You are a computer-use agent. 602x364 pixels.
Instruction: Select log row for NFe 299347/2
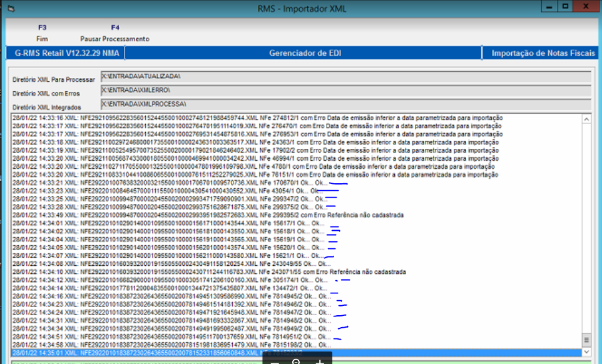point(297,199)
